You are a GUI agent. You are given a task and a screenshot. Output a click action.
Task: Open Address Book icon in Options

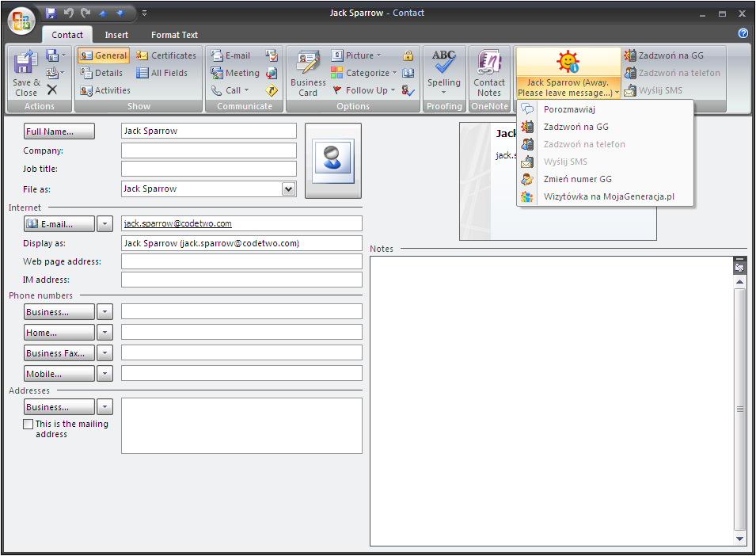pyautogui.click(x=408, y=73)
